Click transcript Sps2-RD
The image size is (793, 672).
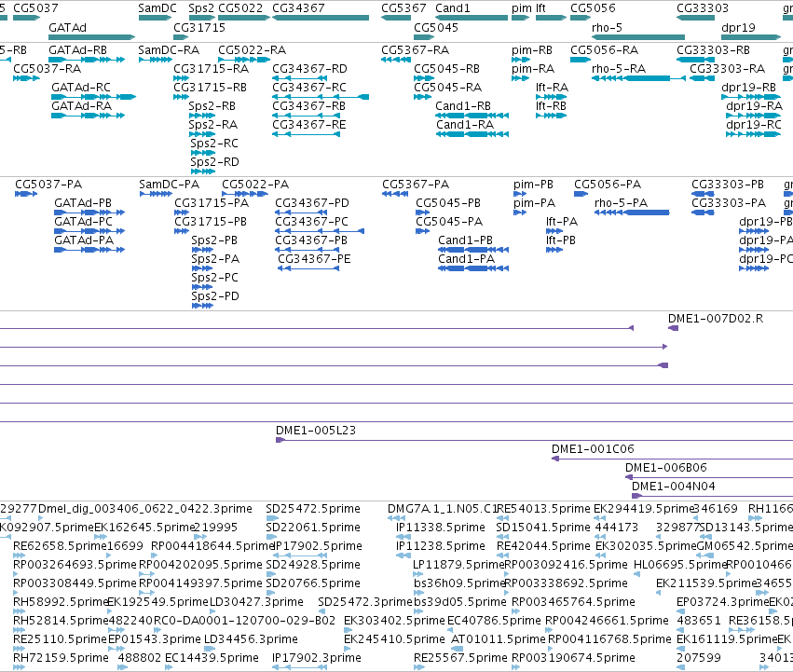[214, 162]
